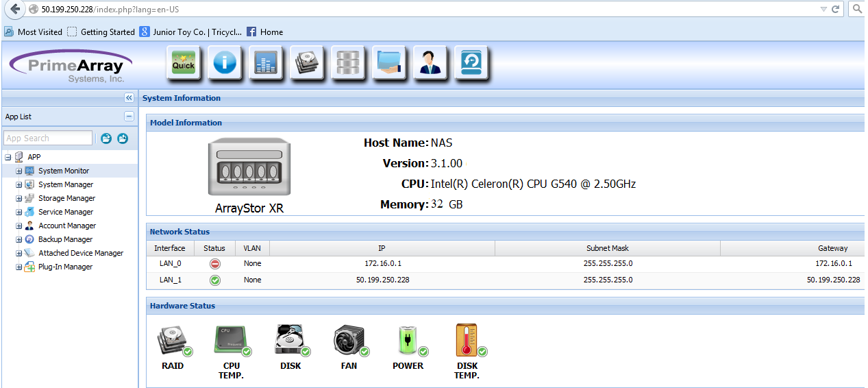868x388 pixels.
Task: Select System Manager in the app tree
Action: 65,184
